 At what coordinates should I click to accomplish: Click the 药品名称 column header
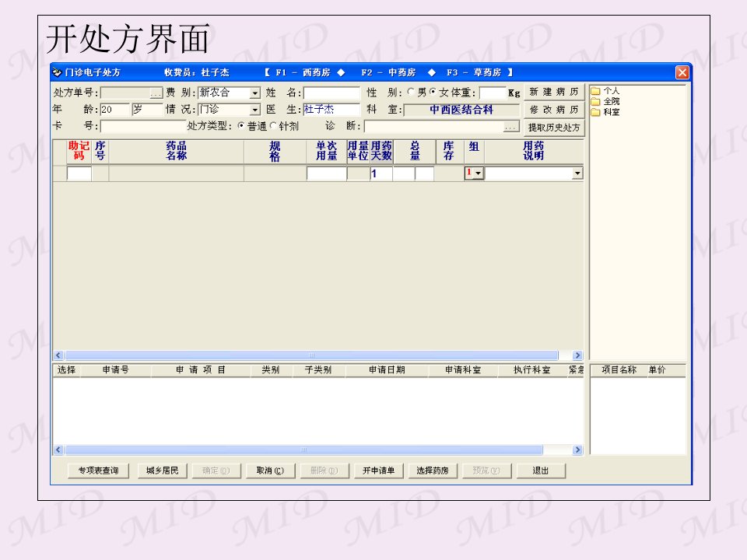(177, 152)
